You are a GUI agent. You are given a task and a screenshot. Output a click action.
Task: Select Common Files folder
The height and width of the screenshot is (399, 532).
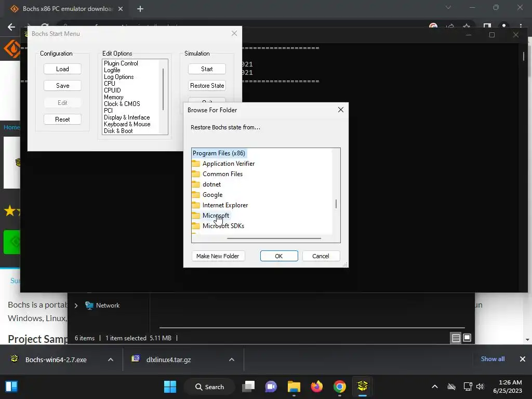tap(222, 174)
